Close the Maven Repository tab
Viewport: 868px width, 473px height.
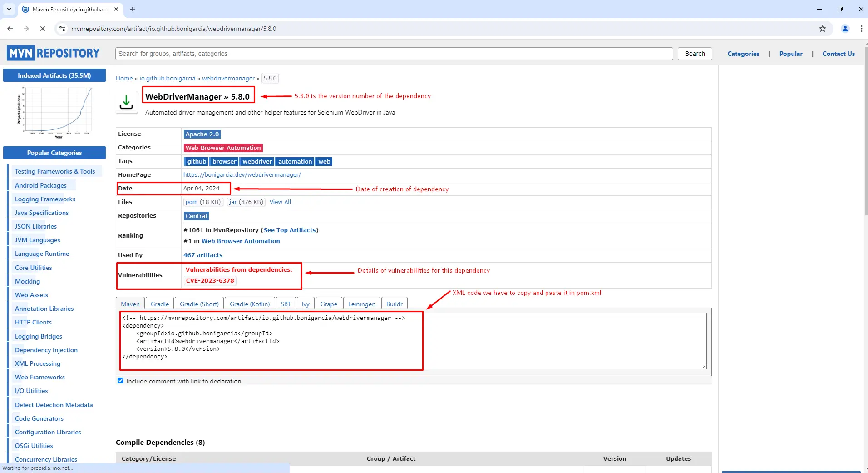pyautogui.click(x=116, y=9)
